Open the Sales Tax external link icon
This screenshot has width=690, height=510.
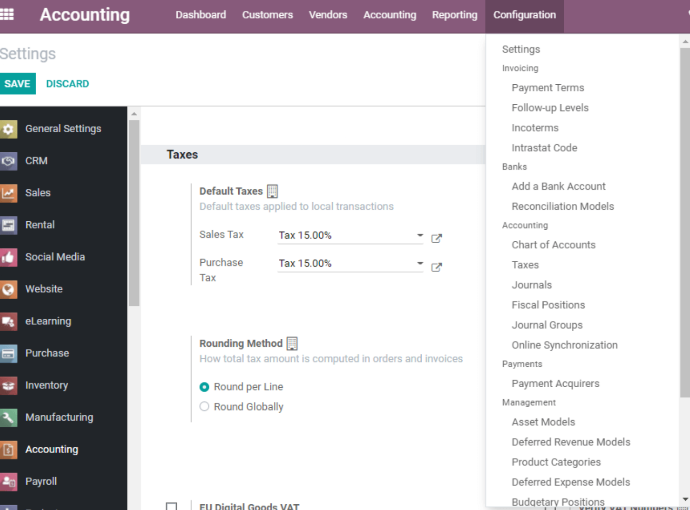pos(436,238)
